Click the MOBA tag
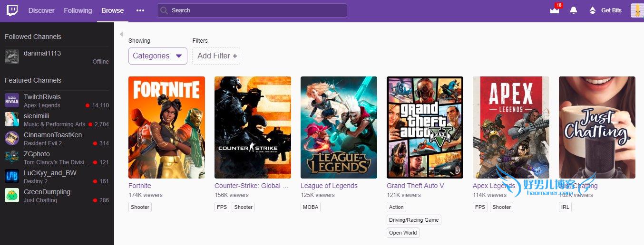The image size is (644, 245). coord(311,207)
